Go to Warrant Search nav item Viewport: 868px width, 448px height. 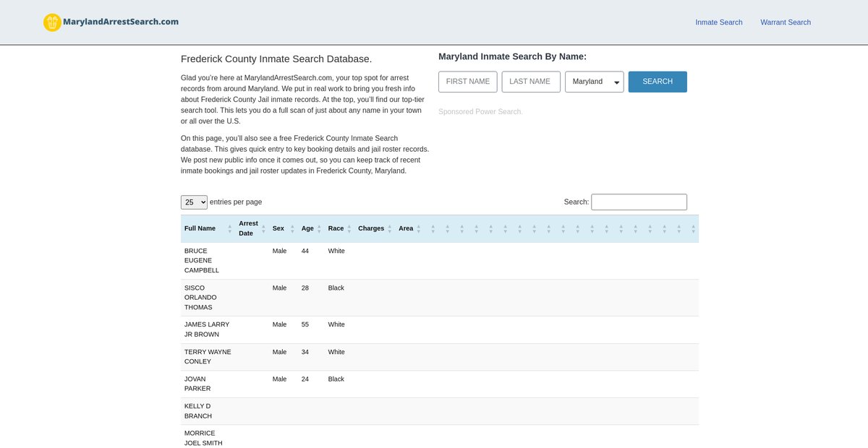[x=785, y=22]
